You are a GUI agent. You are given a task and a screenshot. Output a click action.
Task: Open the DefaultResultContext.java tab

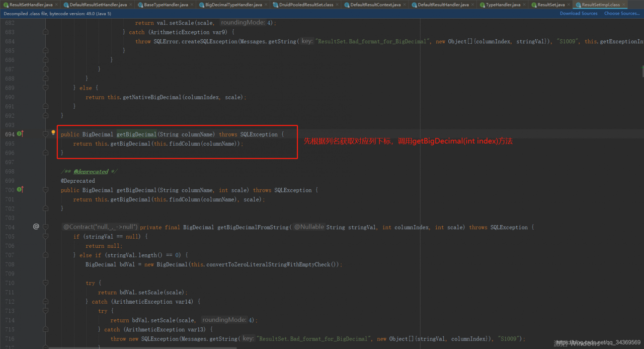point(375,5)
